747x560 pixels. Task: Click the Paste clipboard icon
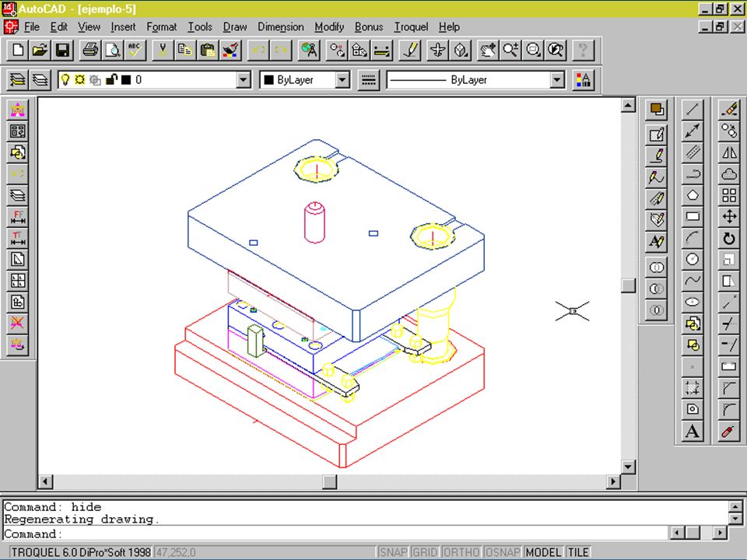click(x=207, y=50)
